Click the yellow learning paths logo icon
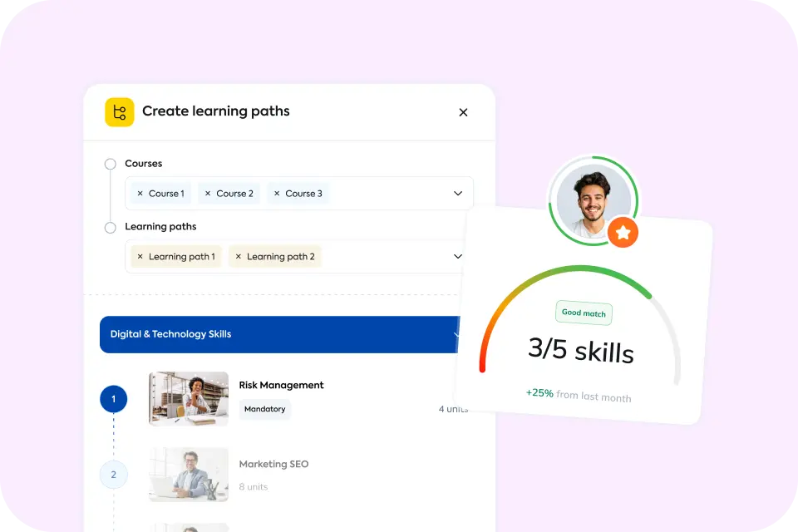 point(119,112)
